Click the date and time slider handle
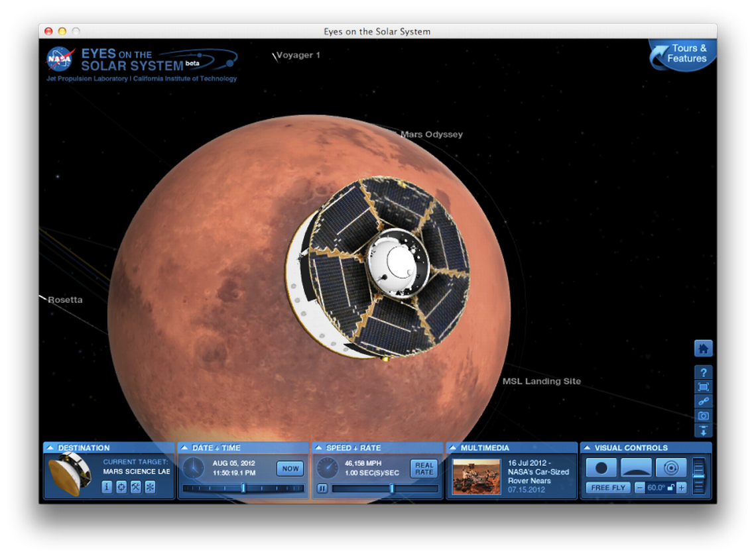The height and width of the screenshot is (558, 756). coord(243,488)
